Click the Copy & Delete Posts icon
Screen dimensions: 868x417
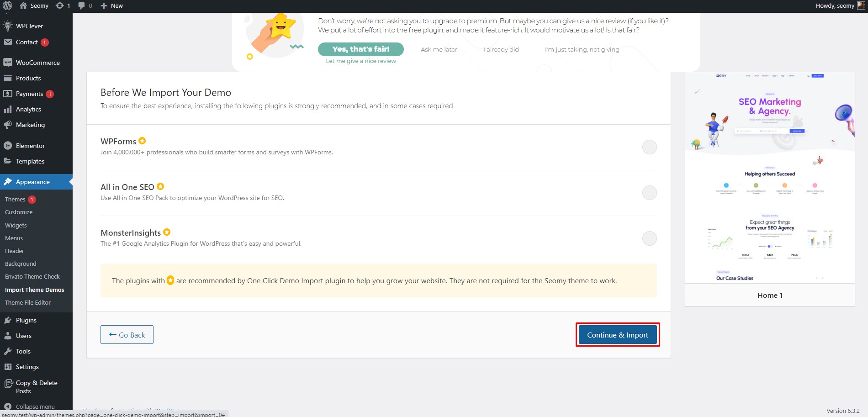point(8,384)
